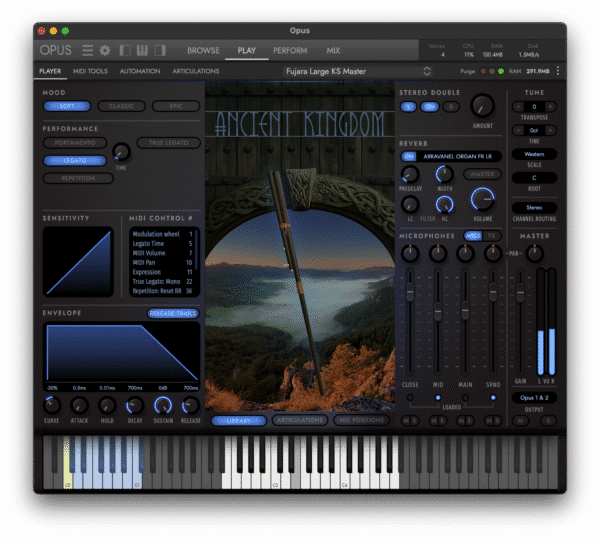The image size is (600, 538).
Task: Open the three-dot options menu
Action: pos(558,71)
